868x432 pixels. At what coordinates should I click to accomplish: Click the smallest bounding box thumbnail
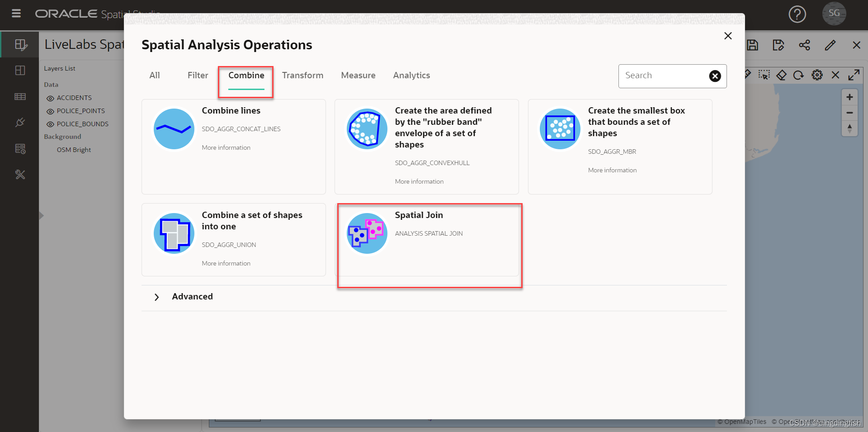560,129
